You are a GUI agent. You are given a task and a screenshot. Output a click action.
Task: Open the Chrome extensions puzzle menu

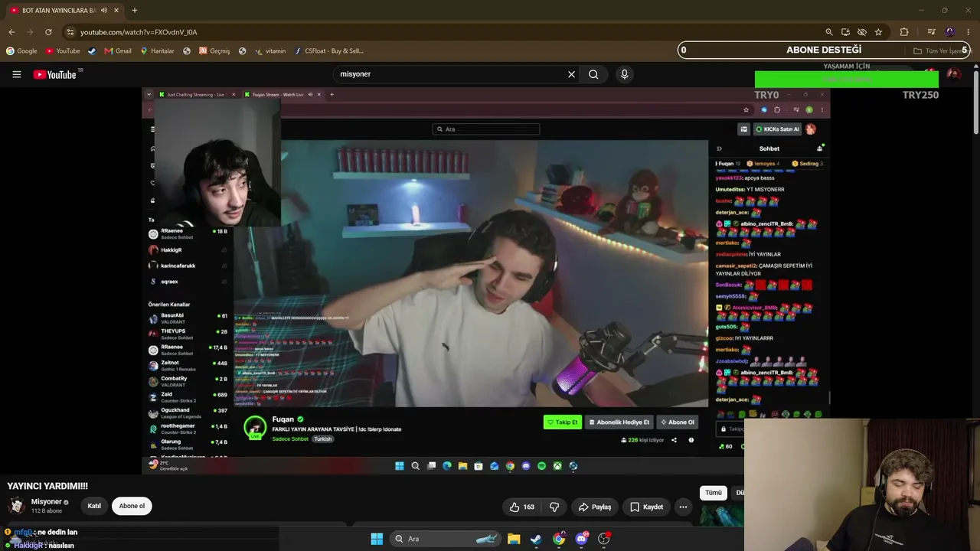(x=904, y=32)
